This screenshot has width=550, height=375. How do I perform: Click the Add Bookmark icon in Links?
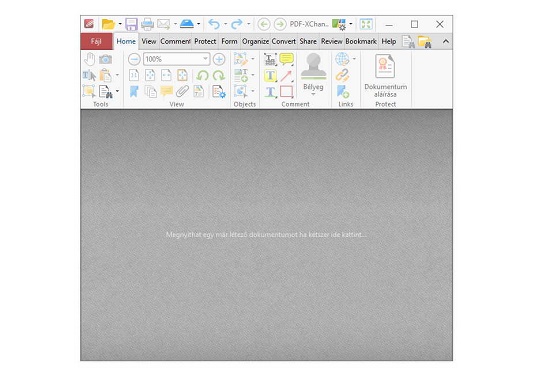point(342,92)
